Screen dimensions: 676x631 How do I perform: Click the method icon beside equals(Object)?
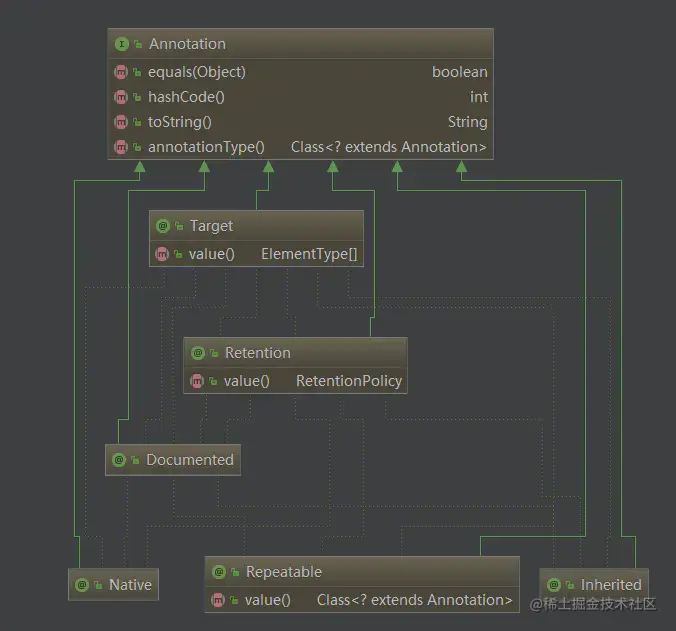(121, 72)
